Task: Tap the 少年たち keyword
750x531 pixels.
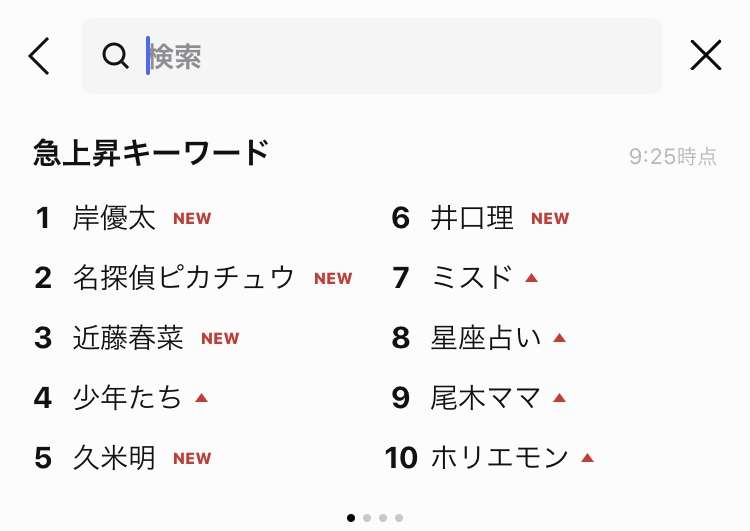Action: click(127, 398)
